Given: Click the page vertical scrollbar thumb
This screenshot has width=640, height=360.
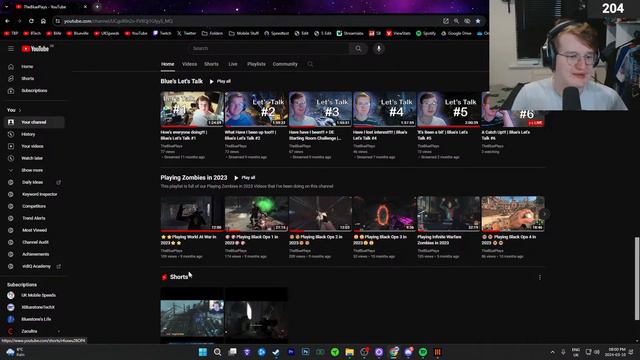Looking at the screenshot, I should [x=637, y=278].
